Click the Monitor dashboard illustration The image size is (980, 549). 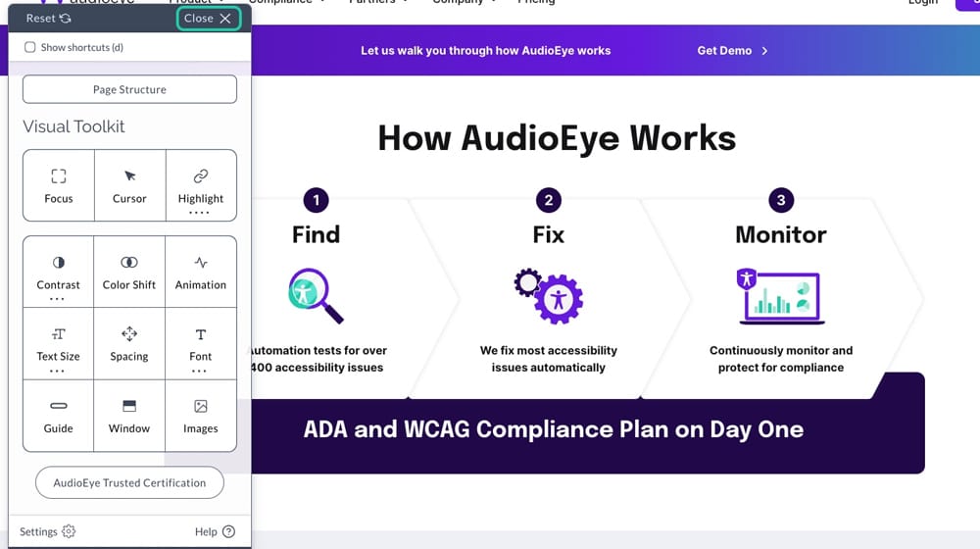click(x=781, y=296)
